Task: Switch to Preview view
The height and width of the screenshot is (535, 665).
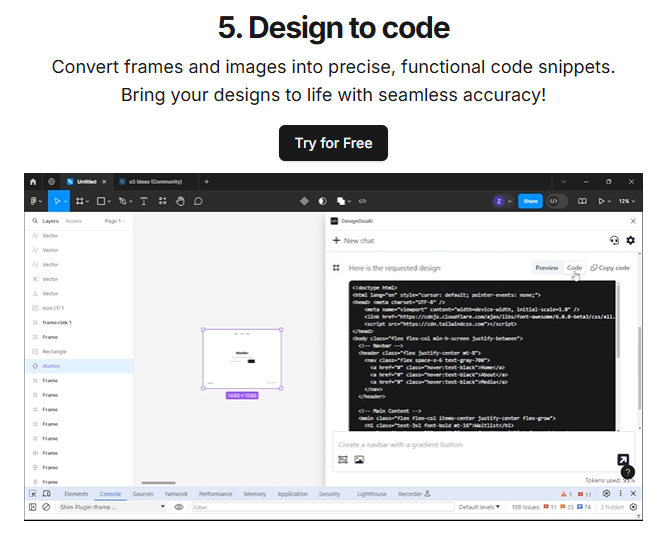Action: pyautogui.click(x=547, y=268)
